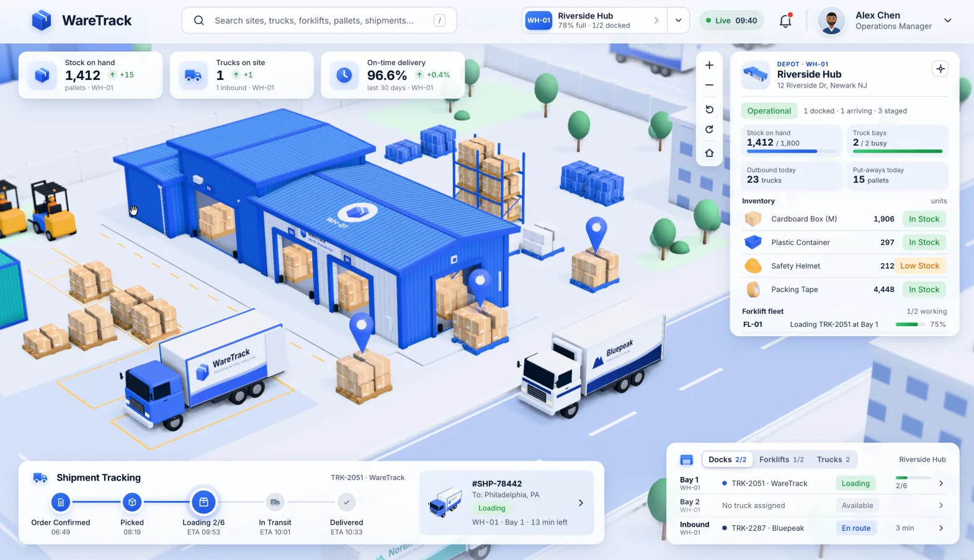Expand the Alex Chen user menu
Viewport: 974px width, 560px height.
tap(947, 20)
